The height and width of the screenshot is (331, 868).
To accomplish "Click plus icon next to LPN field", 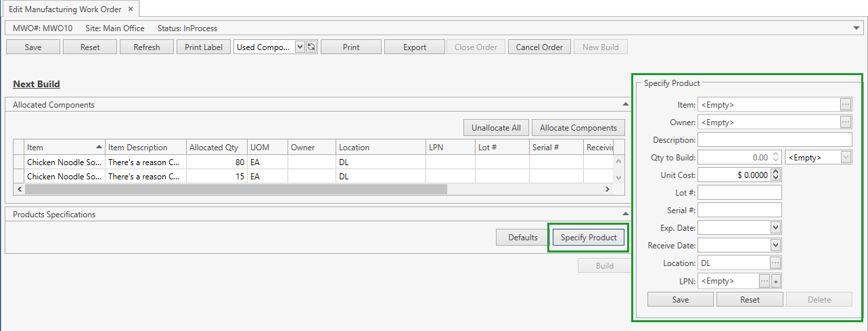I will 776,281.
